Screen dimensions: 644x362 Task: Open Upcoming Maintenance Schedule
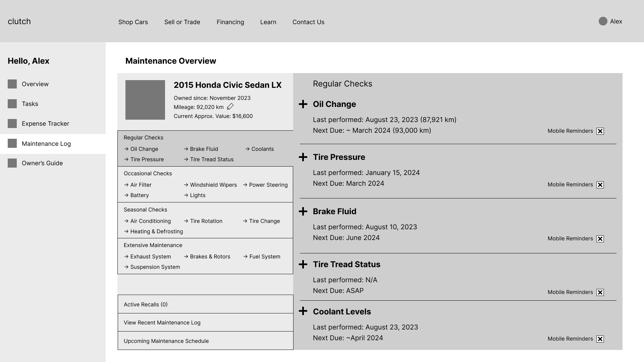click(206, 341)
